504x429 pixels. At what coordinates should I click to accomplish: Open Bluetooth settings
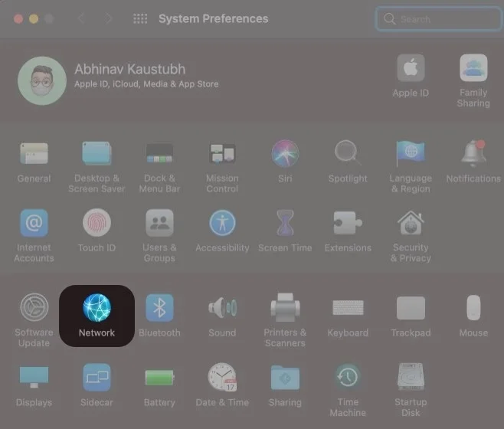coord(159,308)
